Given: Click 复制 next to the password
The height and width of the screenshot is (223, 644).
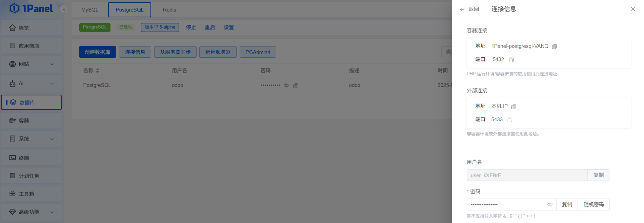Looking at the screenshot, I should pos(567,205).
